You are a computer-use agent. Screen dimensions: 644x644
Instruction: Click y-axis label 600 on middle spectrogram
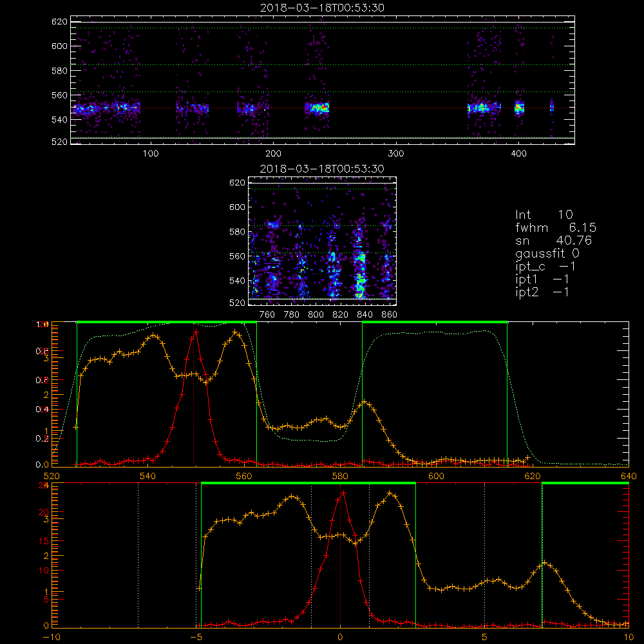click(237, 207)
